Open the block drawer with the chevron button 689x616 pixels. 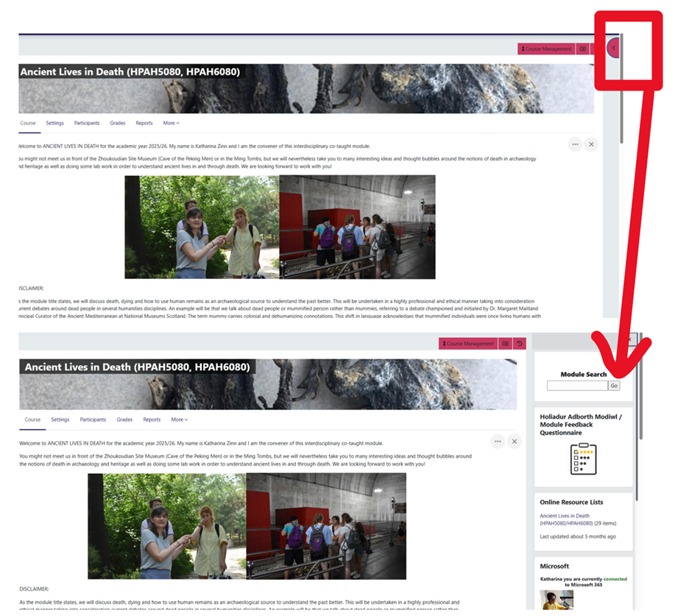(614, 49)
